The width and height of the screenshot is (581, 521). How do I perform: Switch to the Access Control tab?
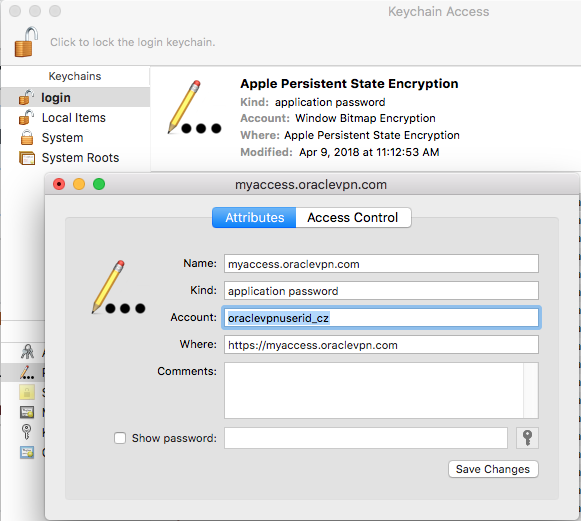click(353, 218)
